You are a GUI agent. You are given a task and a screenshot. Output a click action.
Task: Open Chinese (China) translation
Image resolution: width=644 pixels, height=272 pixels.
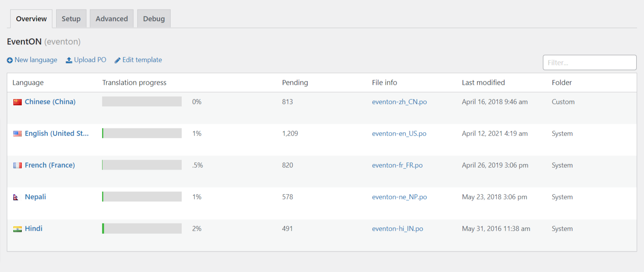[50, 102]
